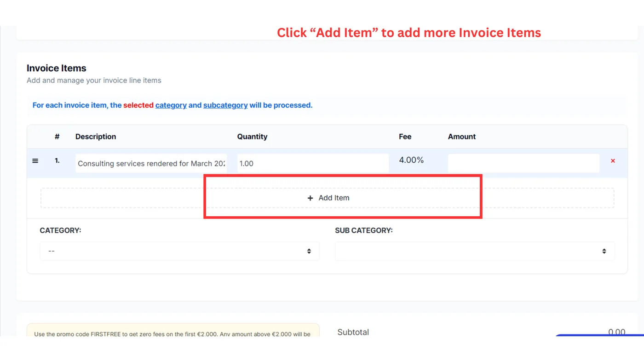
Task: Open the Sub Category dropdown
Action: [475, 251]
